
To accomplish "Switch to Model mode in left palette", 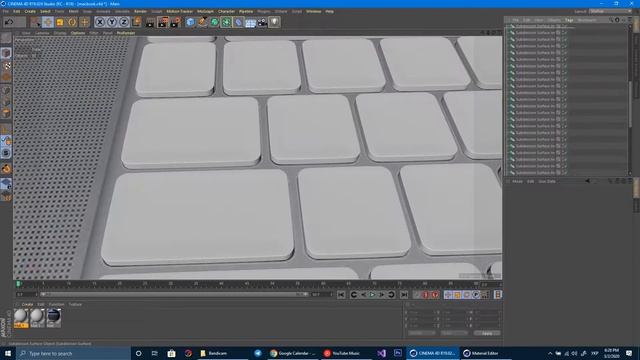I will (6, 53).
